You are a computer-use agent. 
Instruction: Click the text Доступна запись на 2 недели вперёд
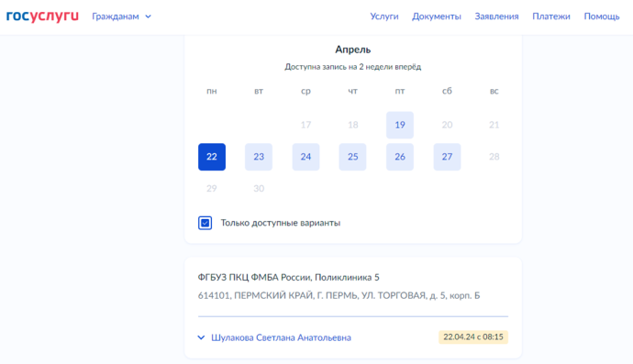353,67
